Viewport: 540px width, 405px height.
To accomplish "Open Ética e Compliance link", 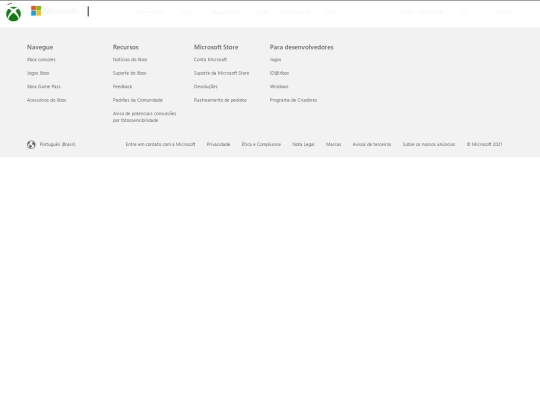I will click(261, 144).
